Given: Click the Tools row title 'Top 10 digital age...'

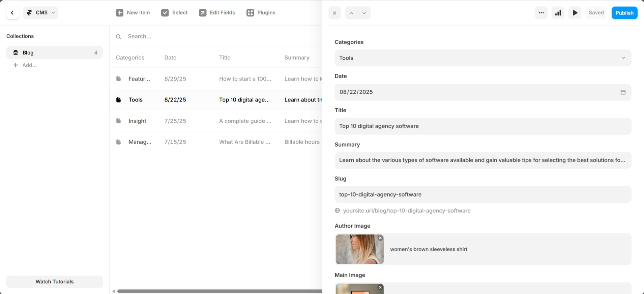Looking at the screenshot, I should point(244,100).
